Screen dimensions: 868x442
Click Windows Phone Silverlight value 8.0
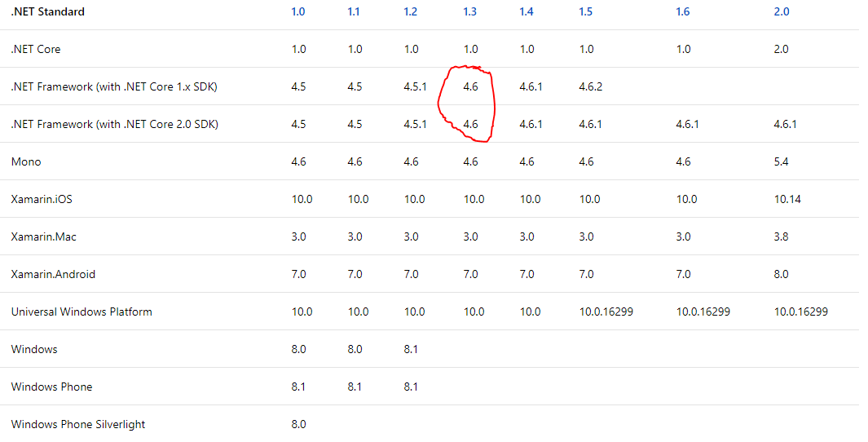tap(298, 425)
